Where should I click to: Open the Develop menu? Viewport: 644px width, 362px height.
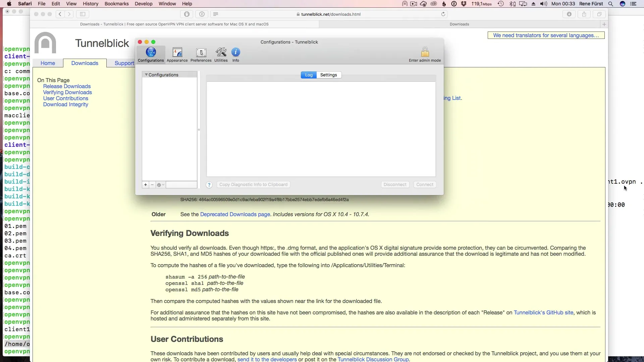[144, 4]
